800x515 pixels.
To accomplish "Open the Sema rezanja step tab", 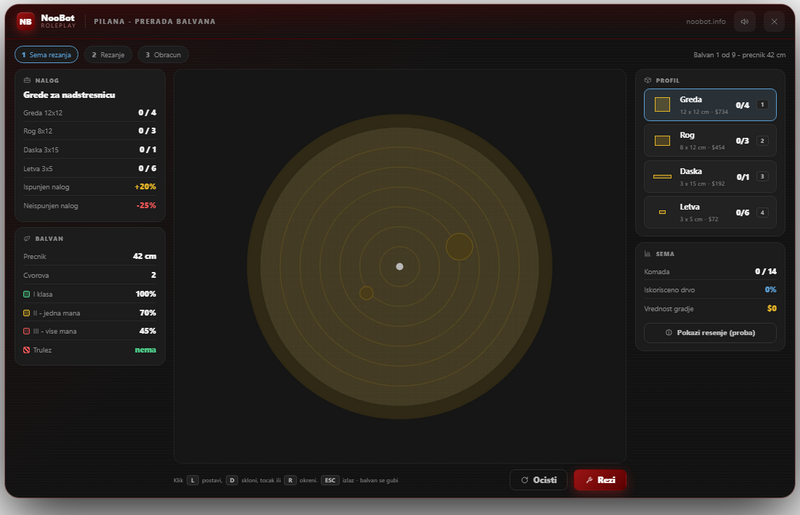I will [46, 55].
